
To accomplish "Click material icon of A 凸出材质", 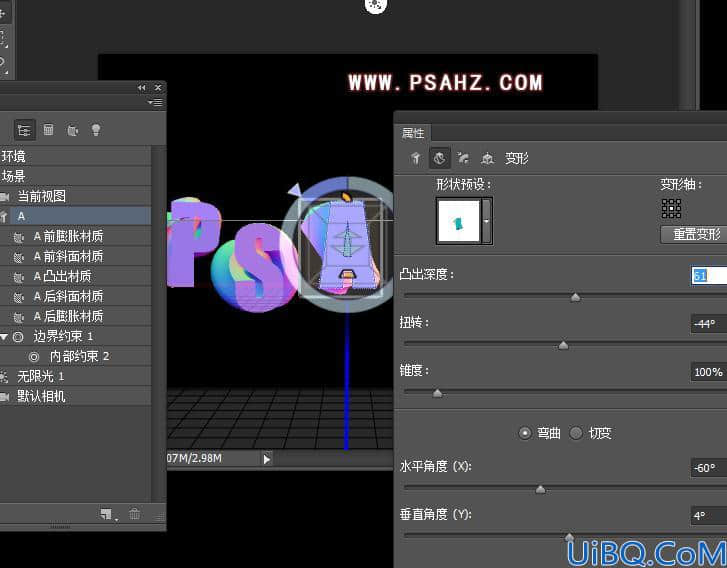I will (x=19, y=277).
